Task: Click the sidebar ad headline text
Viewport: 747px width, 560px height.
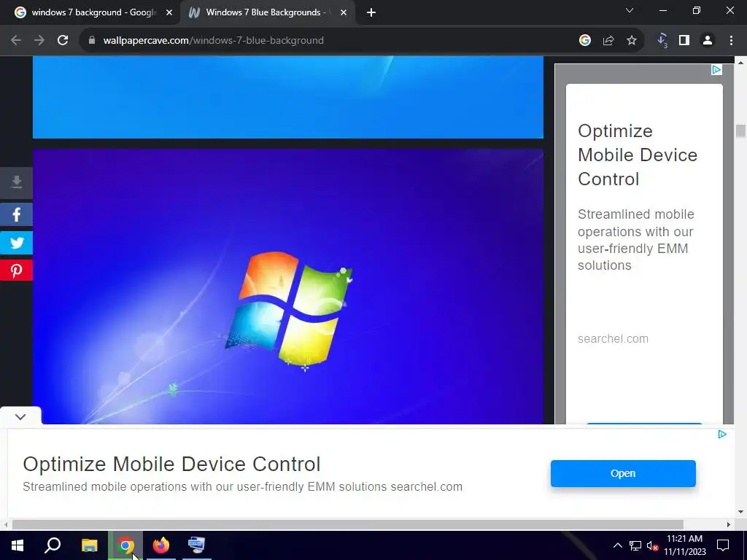Action: coord(638,155)
